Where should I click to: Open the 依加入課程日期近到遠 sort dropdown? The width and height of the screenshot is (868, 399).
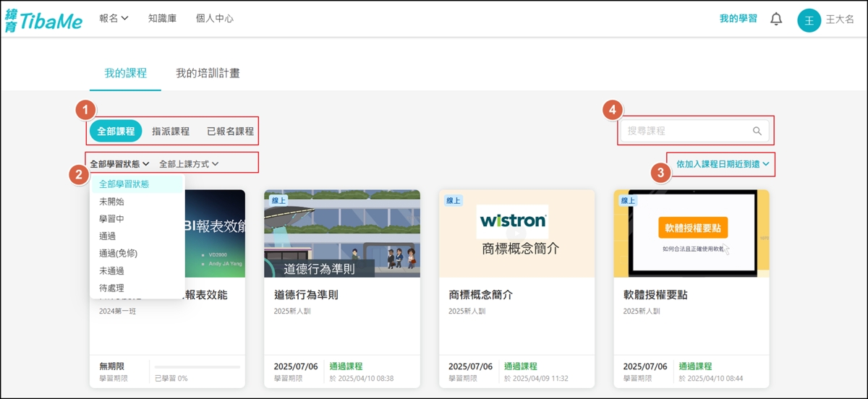(722, 165)
